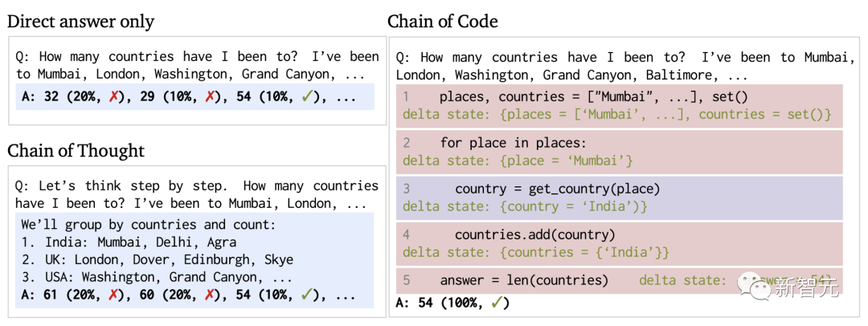The image size is (868, 326).
Task: Click red X after 29 (10%)
Action: point(210,97)
